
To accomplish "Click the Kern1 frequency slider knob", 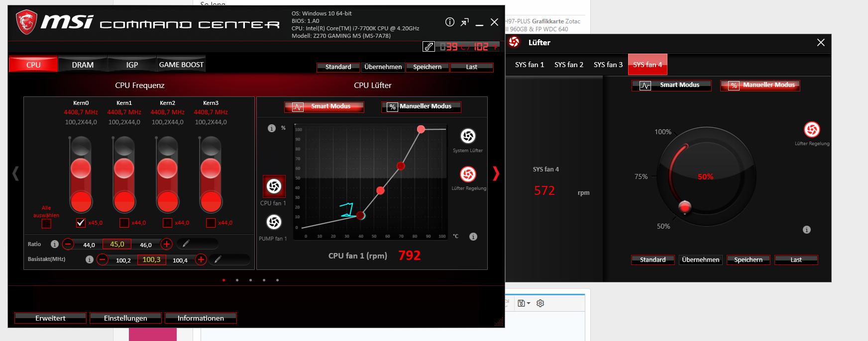I will 124,169.
